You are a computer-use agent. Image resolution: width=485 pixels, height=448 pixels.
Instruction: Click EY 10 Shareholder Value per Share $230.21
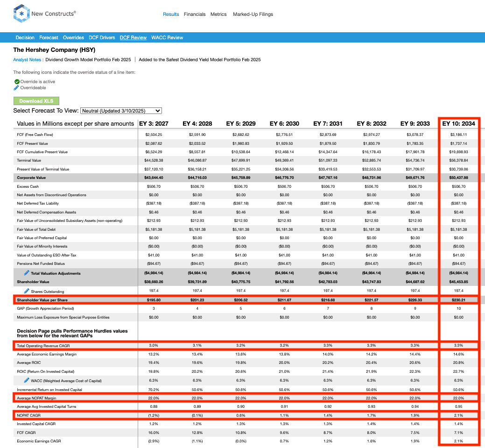459,300
